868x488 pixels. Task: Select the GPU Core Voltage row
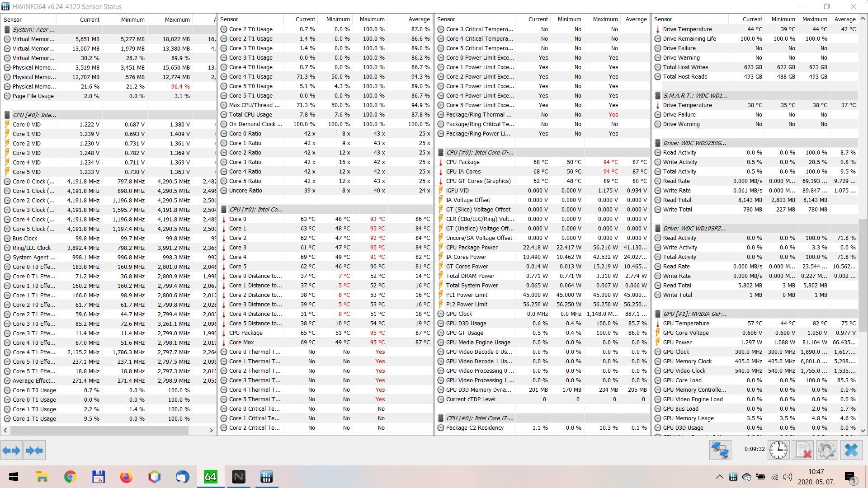755,333
